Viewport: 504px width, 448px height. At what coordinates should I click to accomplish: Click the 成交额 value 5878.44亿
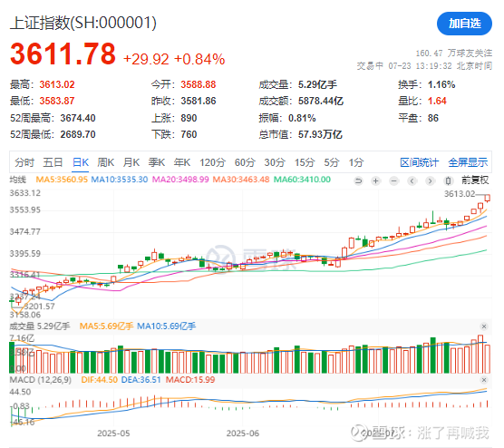tap(321, 101)
